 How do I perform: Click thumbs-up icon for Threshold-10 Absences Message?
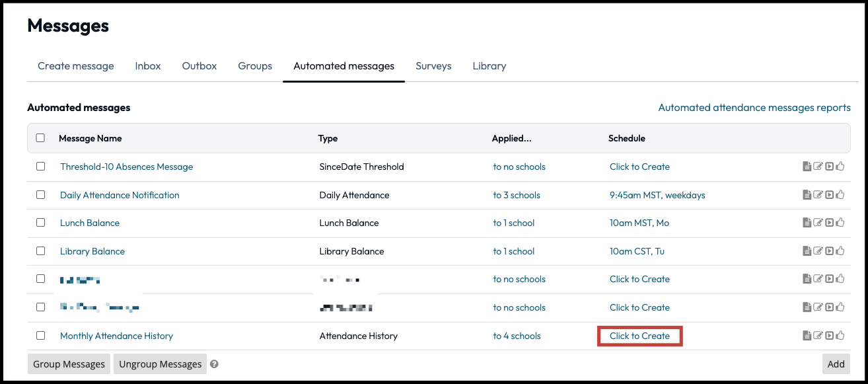click(840, 167)
